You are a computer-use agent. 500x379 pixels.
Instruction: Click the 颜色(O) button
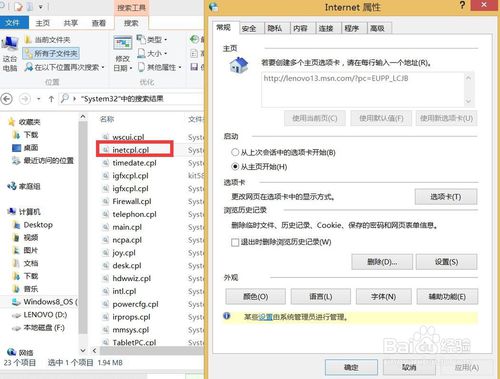coord(255,296)
